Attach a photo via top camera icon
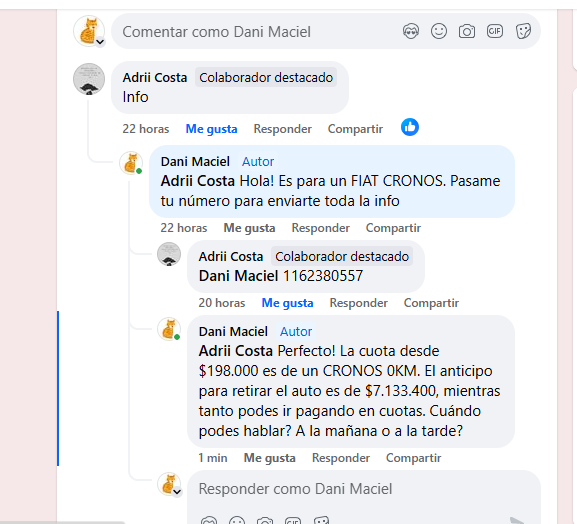The image size is (577, 524). [x=467, y=31]
